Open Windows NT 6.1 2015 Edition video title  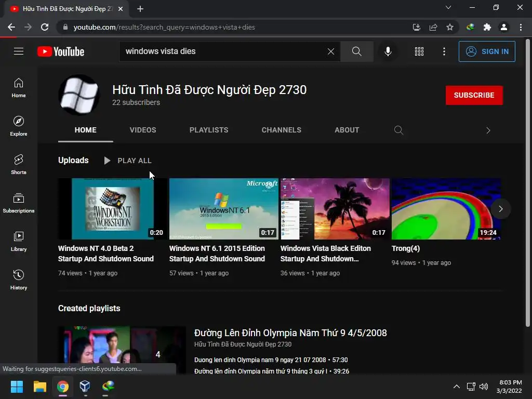click(217, 254)
